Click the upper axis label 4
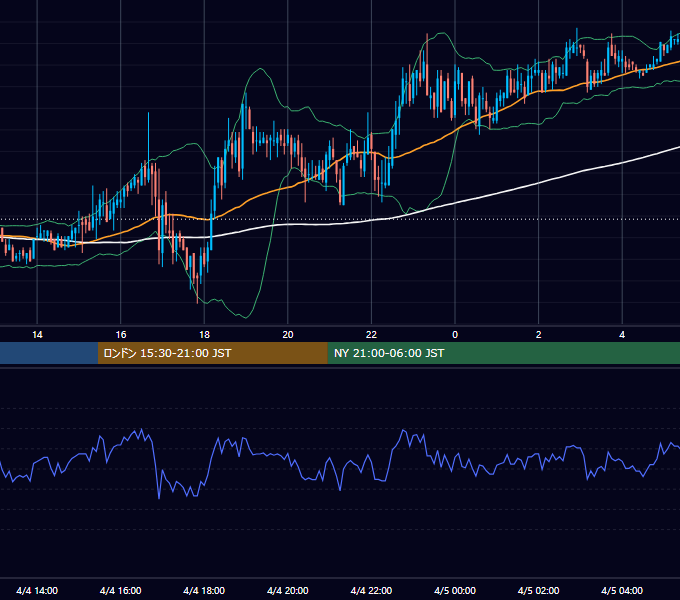 pyautogui.click(x=622, y=335)
